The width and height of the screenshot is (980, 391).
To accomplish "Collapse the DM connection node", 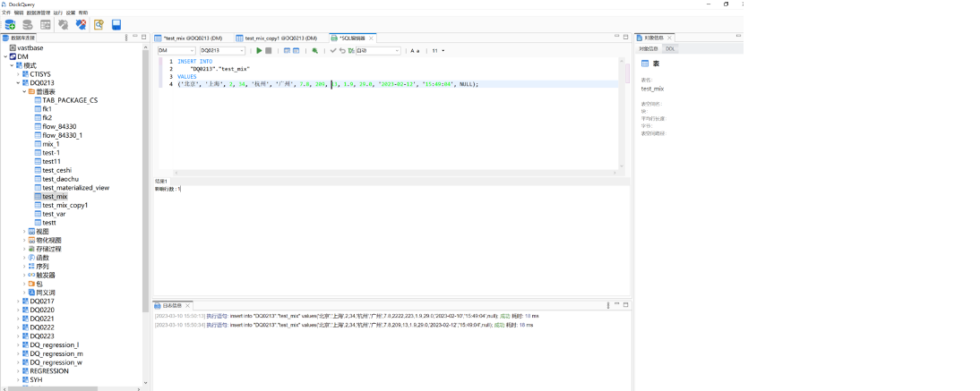I will point(5,56).
